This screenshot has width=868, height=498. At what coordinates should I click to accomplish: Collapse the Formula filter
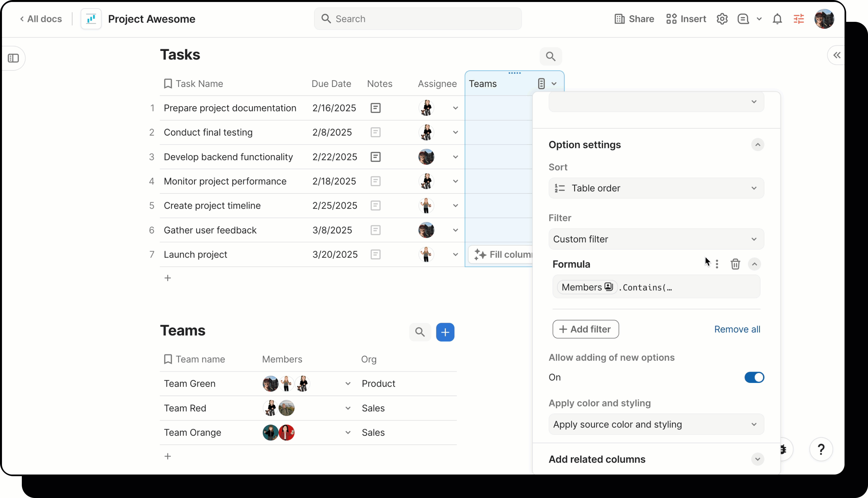(754, 264)
